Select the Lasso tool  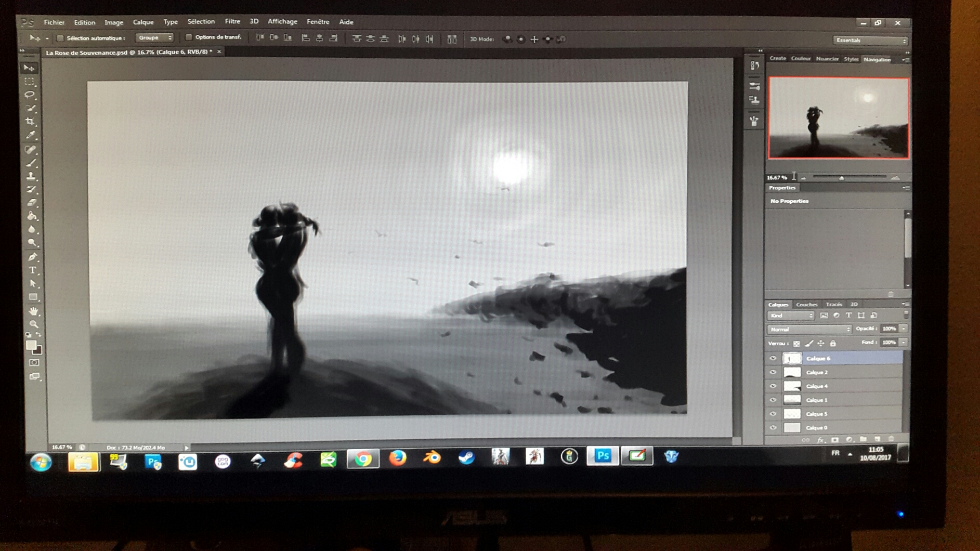coord(30,95)
